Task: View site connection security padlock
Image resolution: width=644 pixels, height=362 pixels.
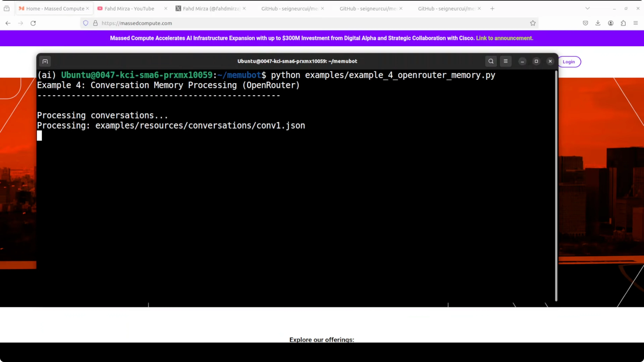Action: pyautogui.click(x=95, y=23)
